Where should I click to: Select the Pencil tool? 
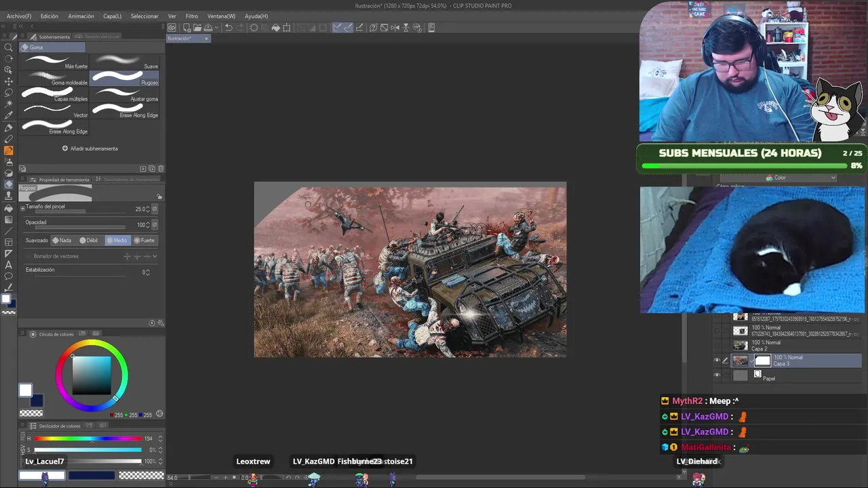pyautogui.click(x=9, y=139)
